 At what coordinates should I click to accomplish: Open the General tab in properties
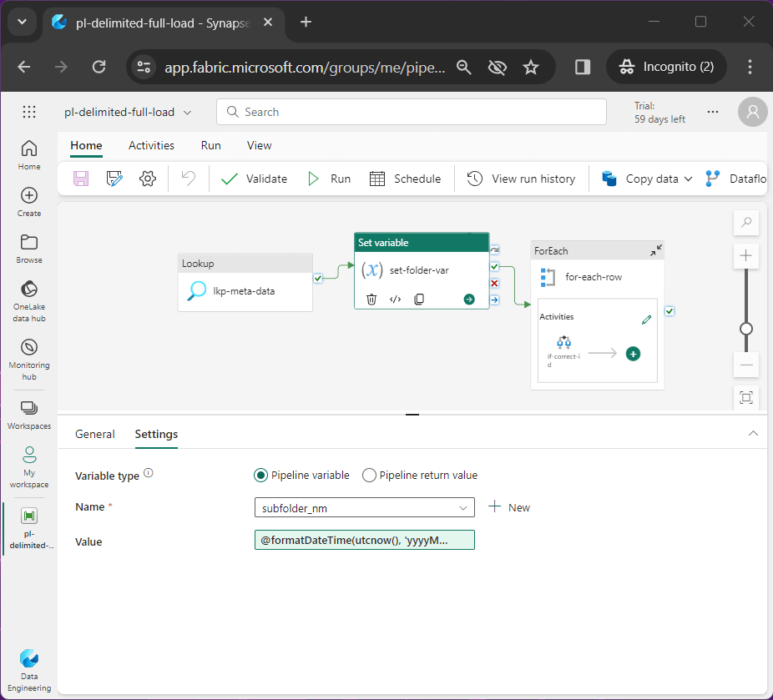tap(95, 434)
